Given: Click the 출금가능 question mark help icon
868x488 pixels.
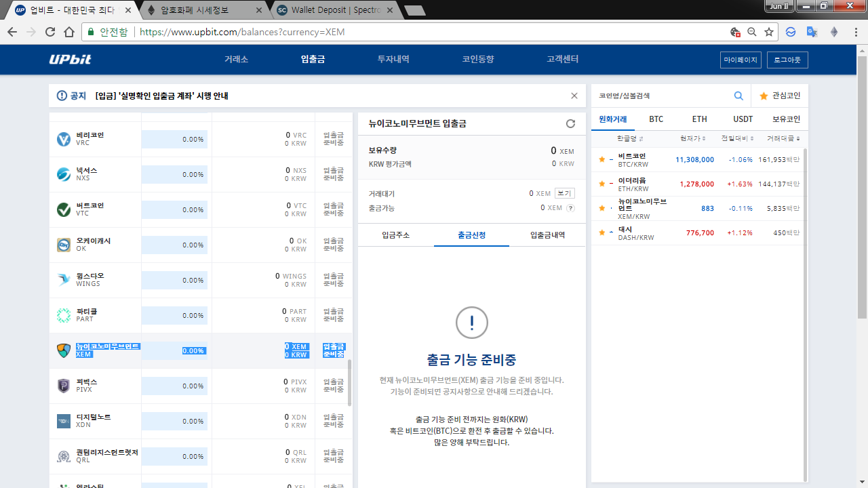Looking at the screenshot, I should [570, 208].
